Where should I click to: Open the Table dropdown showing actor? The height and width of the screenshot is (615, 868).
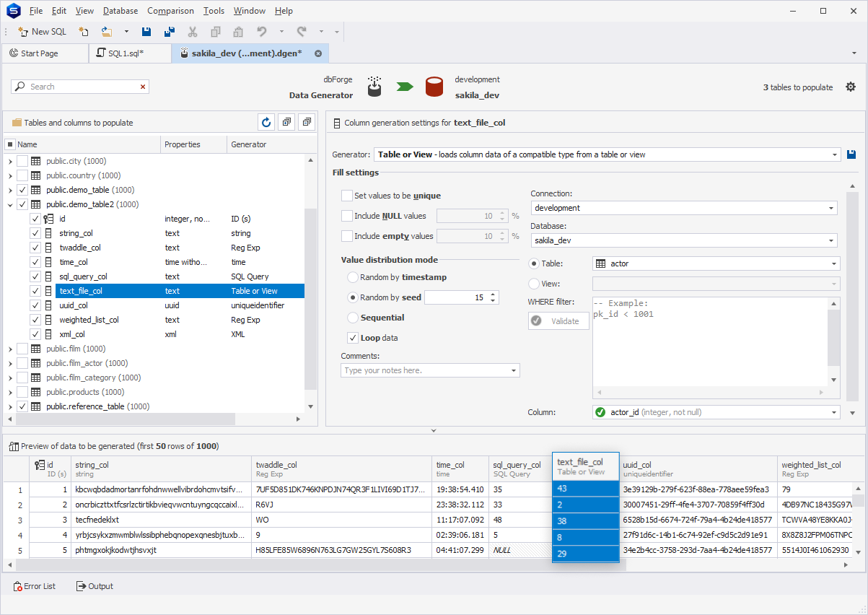(x=835, y=264)
